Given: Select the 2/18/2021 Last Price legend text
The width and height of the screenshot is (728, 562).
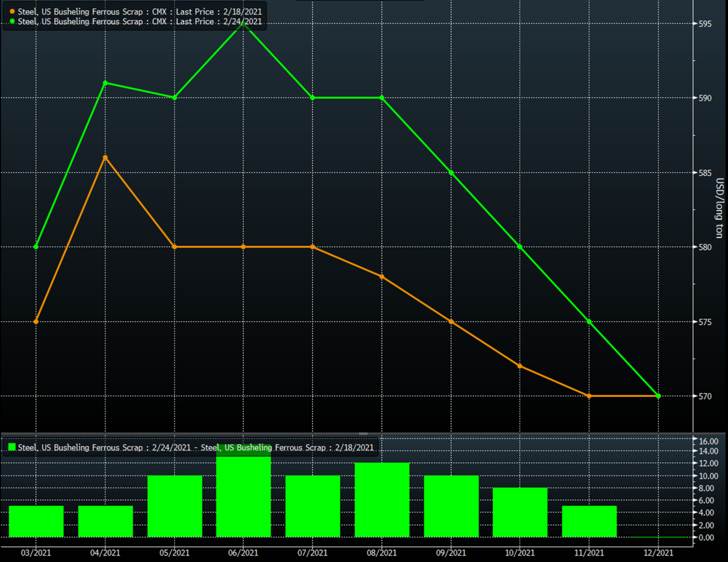Looking at the screenshot, I should [x=140, y=12].
